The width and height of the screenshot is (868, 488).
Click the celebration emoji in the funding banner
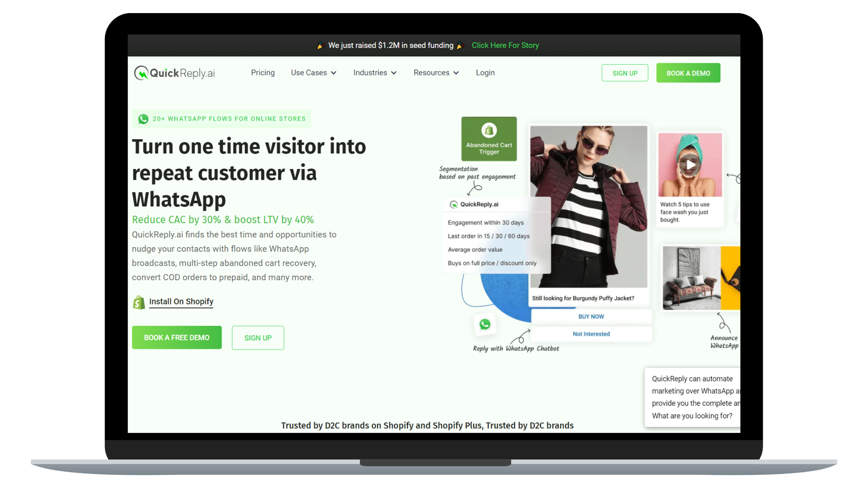tap(321, 45)
